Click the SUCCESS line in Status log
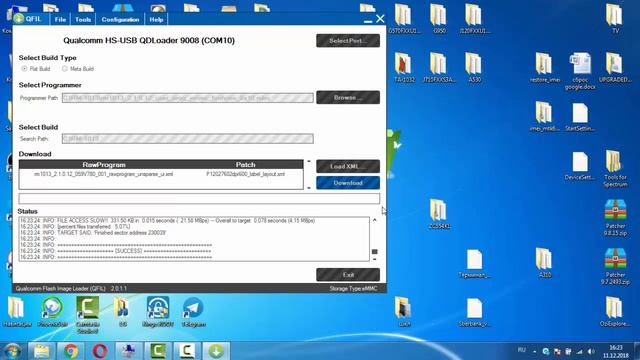640x360 pixels. point(116,251)
